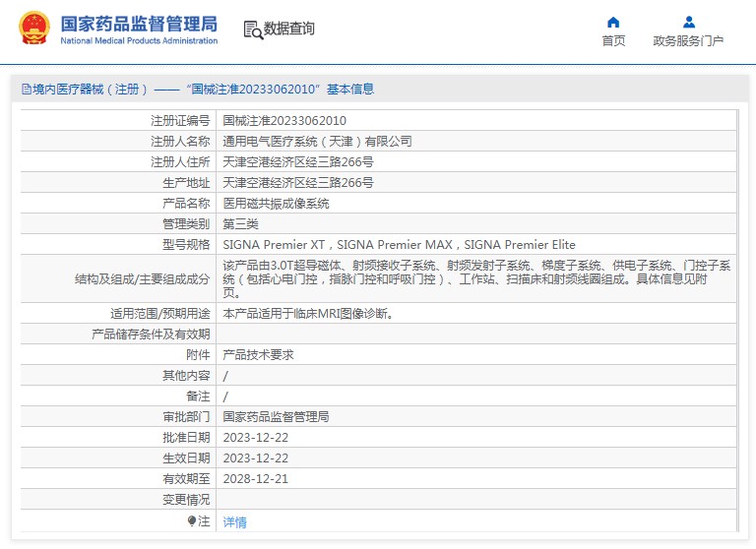
Task: Open the 首页 navigation item
Action: pos(613,41)
